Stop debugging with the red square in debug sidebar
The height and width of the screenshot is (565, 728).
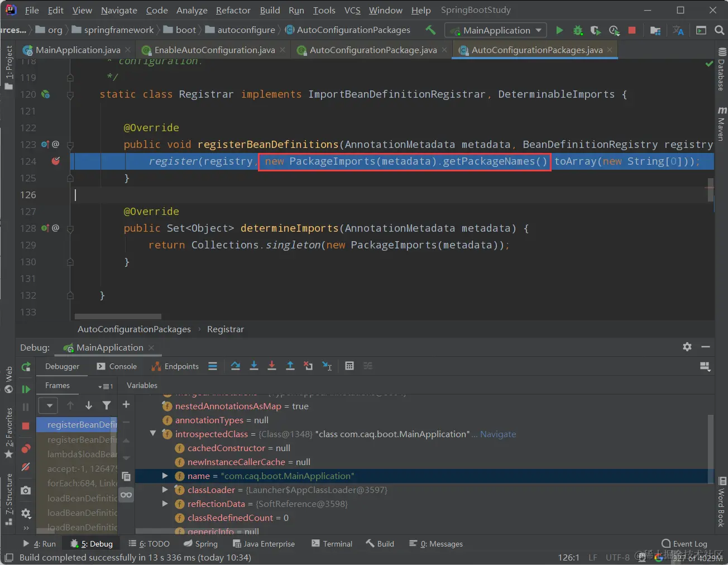[26, 425]
